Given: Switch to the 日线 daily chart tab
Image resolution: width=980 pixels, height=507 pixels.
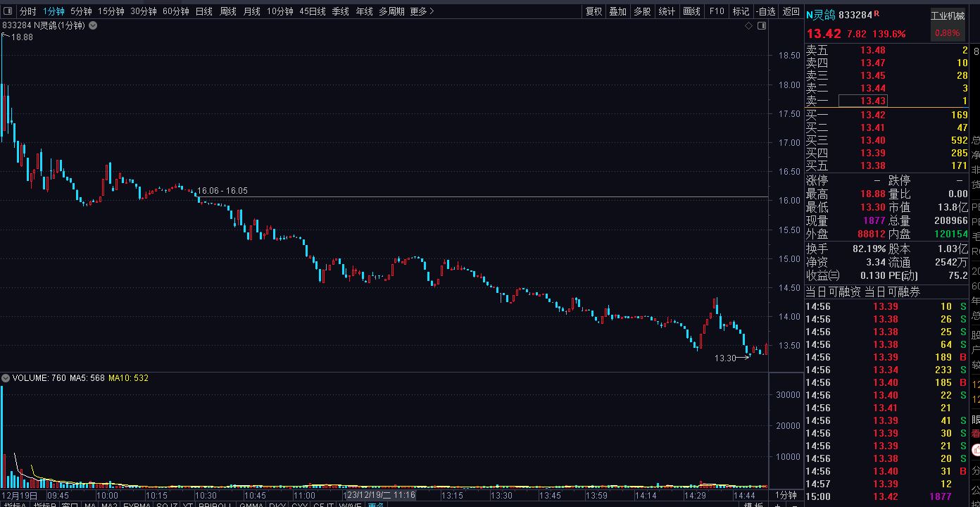Looking at the screenshot, I should click(203, 11).
